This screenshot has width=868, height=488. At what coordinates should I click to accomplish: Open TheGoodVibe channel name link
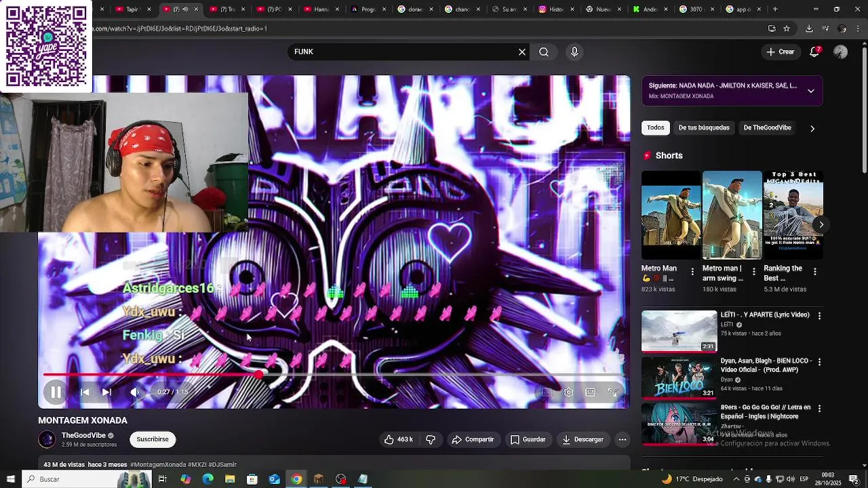(x=83, y=435)
